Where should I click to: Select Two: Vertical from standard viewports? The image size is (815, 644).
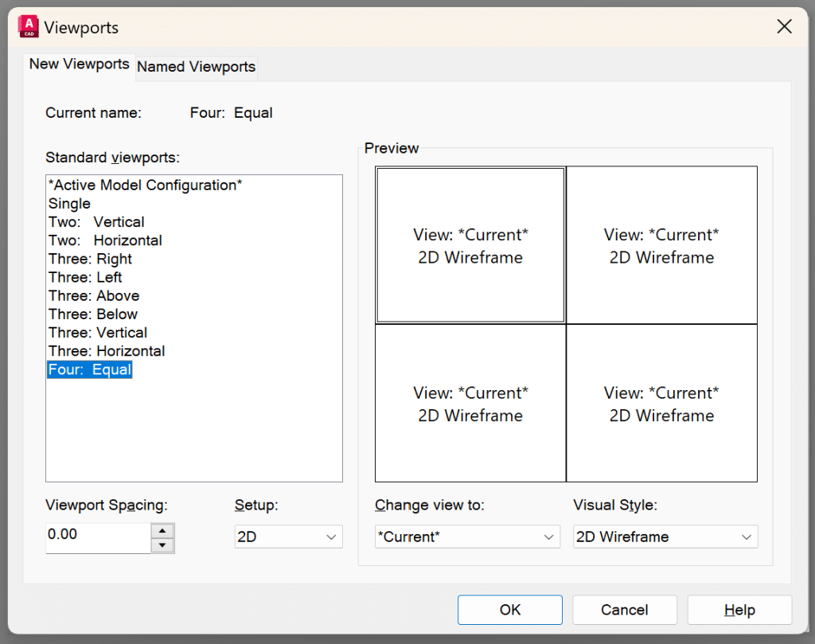(x=96, y=221)
